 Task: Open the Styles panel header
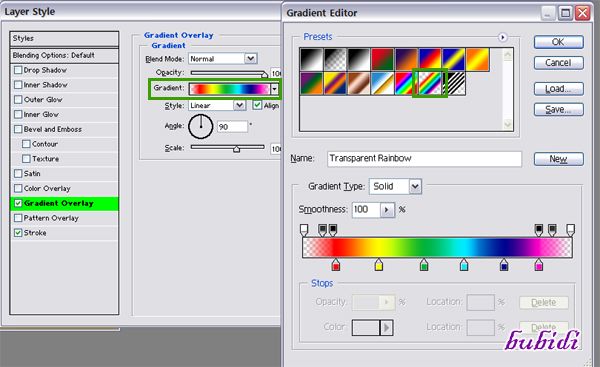point(64,39)
